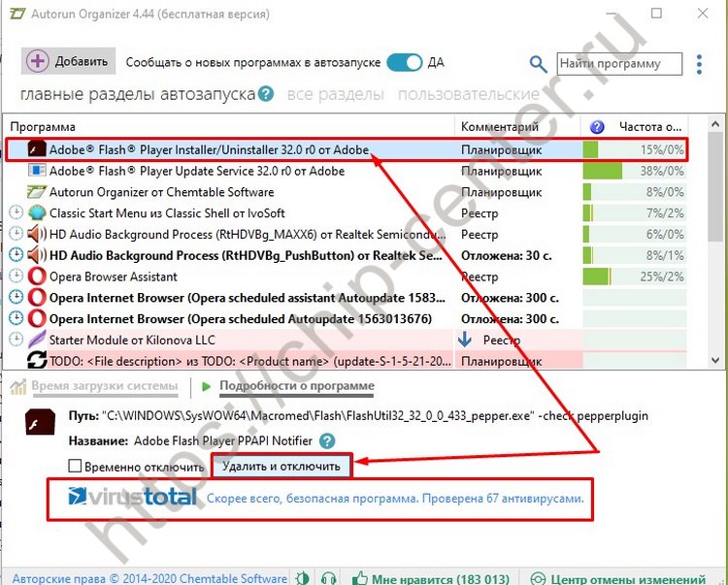Open Авторские права Chemtable Software link

149,578
